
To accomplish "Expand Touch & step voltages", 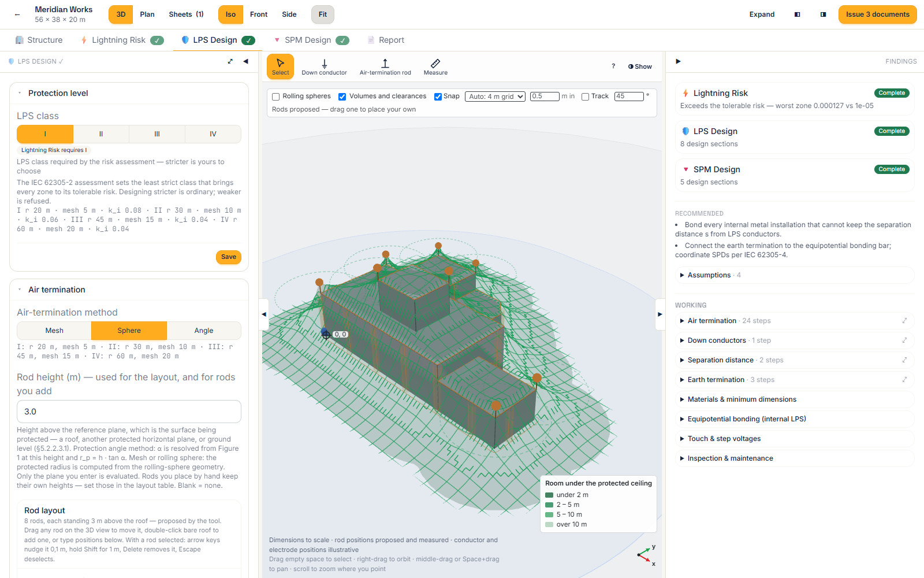I will 794,439.
